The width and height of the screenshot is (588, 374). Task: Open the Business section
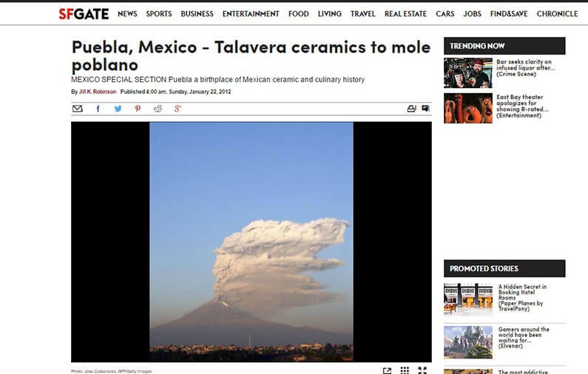(x=197, y=14)
